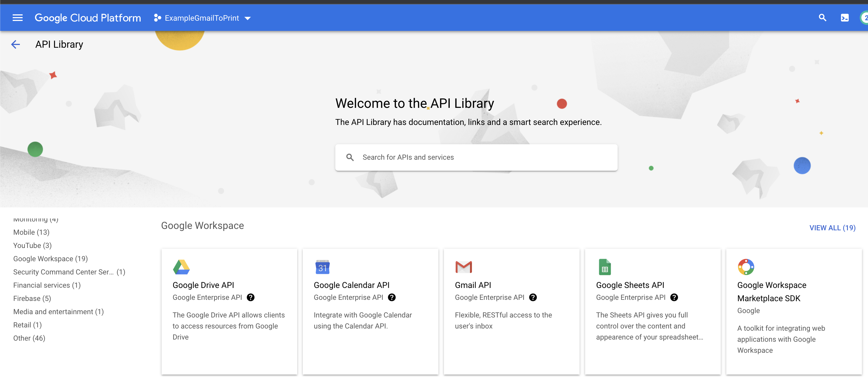
Task: Click the Google Drive API icon
Action: click(181, 267)
